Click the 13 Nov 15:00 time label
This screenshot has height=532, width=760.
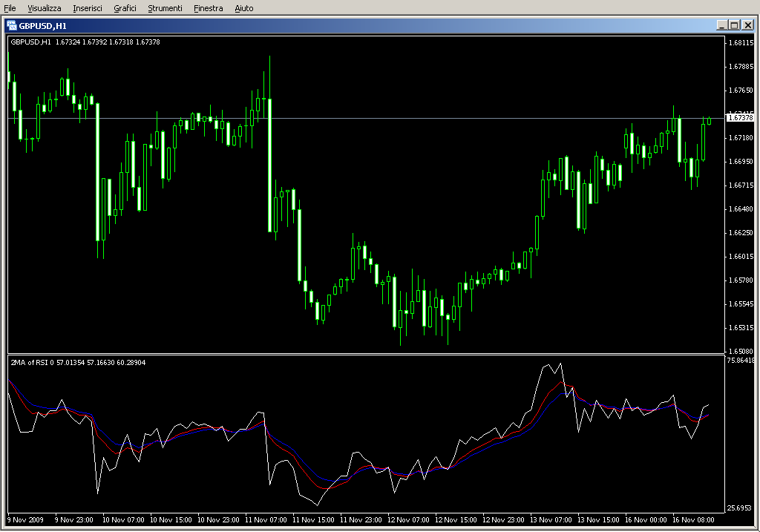[598, 520]
